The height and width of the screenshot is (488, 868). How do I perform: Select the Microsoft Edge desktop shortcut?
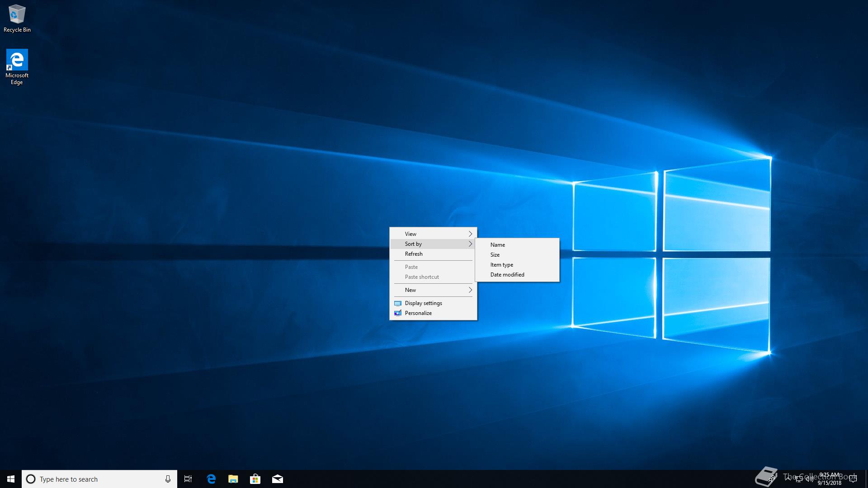pyautogui.click(x=17, y=66)
